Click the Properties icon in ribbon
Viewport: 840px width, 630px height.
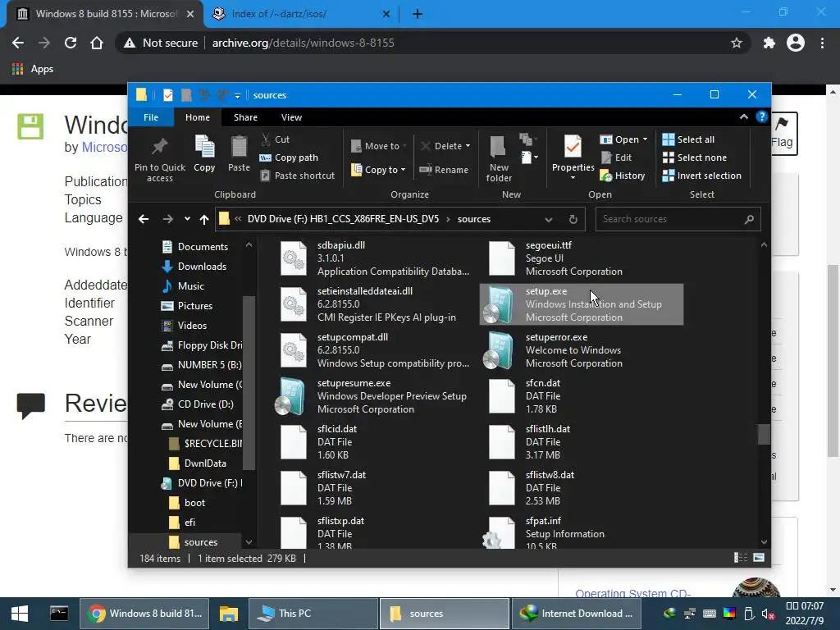click(x=573, y=156)
